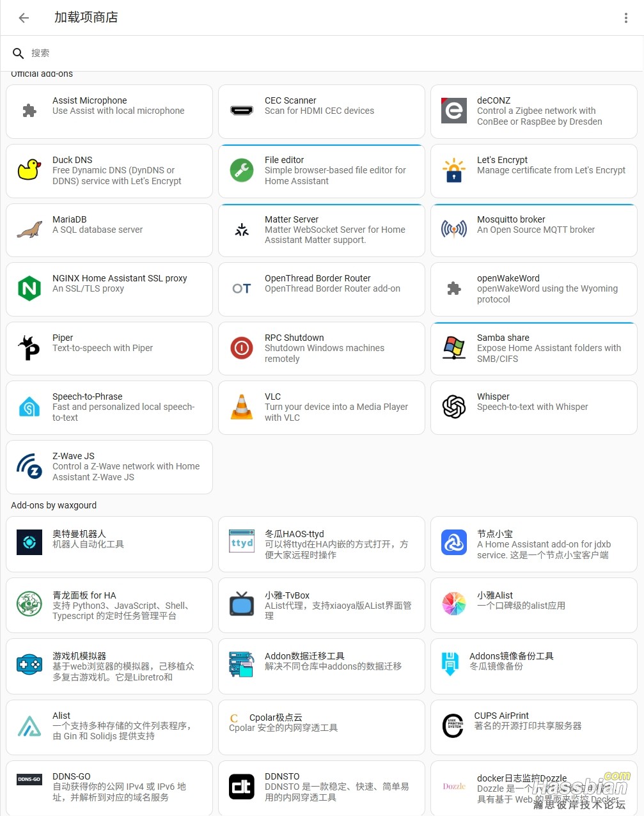Click the text "Speech-to-text with Whisper"
The width and height of the screenshot is (644, 816).
point(533,407)
